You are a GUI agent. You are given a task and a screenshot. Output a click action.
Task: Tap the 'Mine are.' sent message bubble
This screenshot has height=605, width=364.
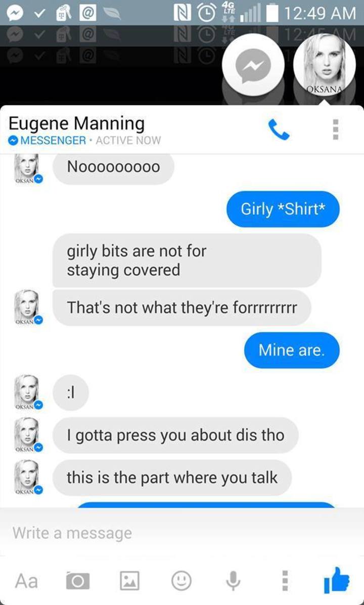click(x=292, y=351)
